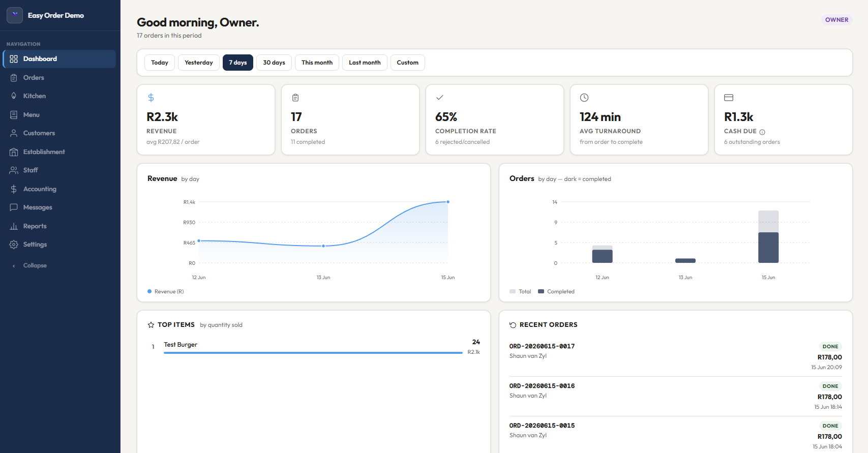Click the Revenue (R) legend dot
The image size is (868, 453).
pyautogui.click(x=149, y=291)
